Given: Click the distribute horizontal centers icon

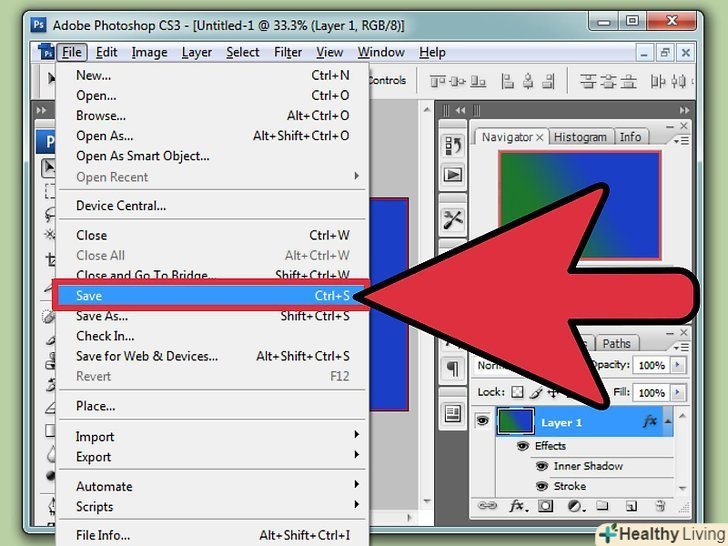Looking at the screenshot, I should (678, 82).
